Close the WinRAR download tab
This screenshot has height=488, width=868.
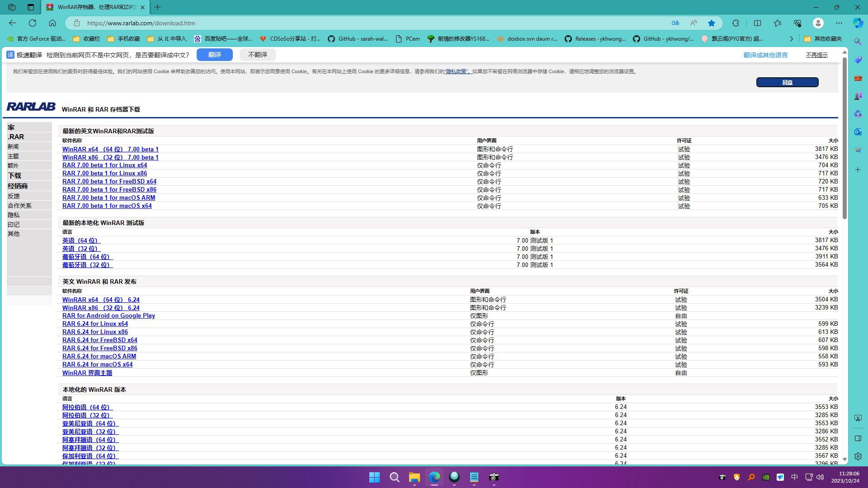pyautogui.click(x=142, y=7)
